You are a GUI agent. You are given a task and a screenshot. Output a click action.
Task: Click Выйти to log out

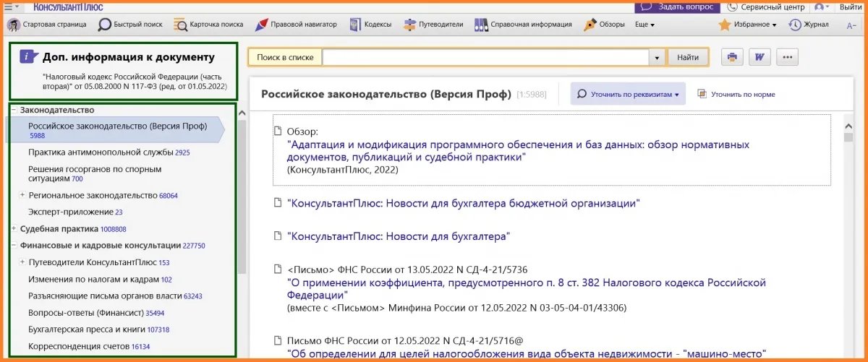[850, 7]
